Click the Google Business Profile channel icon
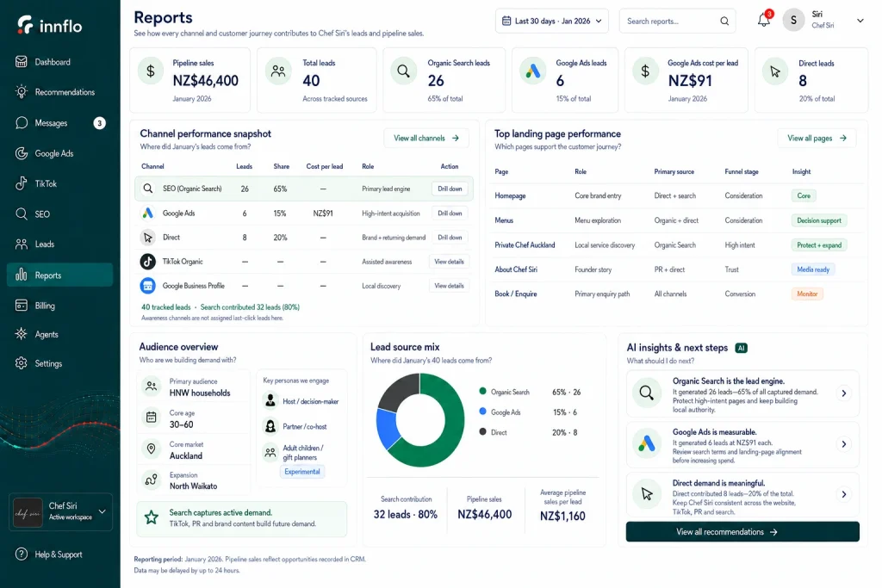This screenshot has width=882, height=588. 147,286
